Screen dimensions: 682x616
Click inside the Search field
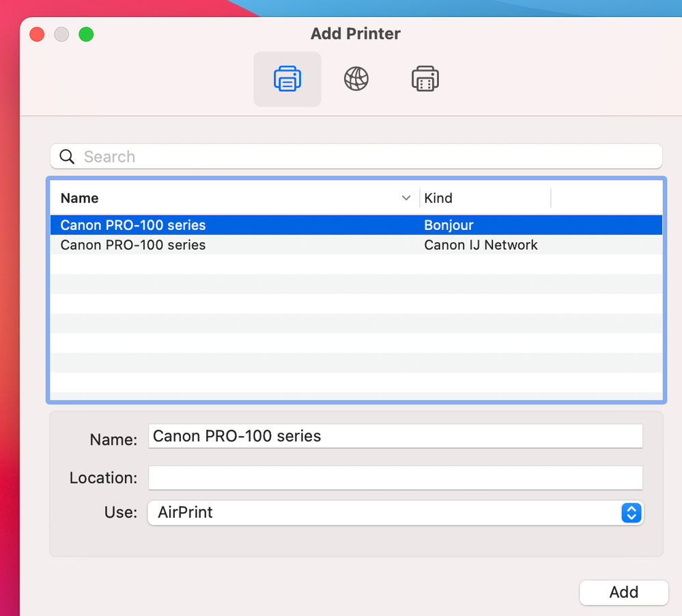tap(369, 157)
